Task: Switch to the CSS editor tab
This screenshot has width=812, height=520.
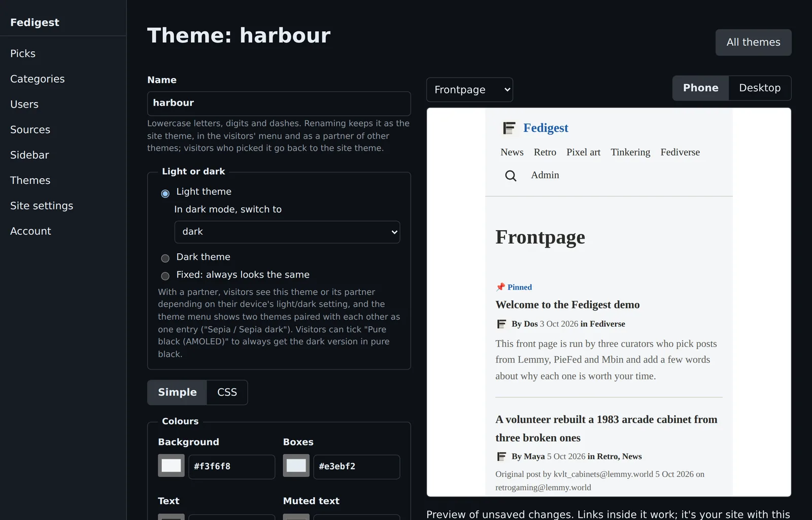Action: [227, 392]
